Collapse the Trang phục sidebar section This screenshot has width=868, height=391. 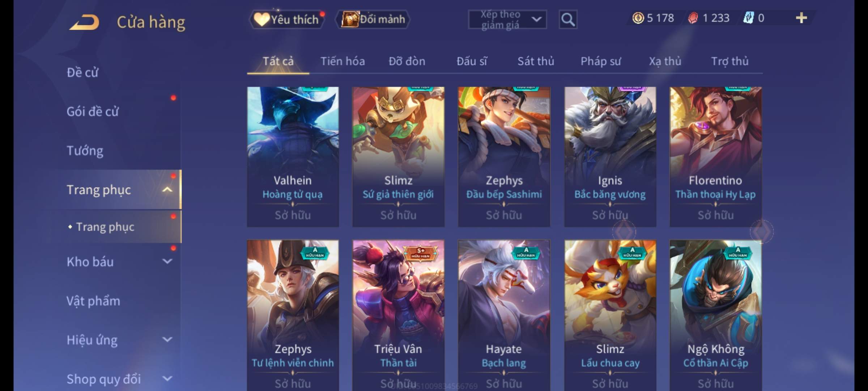167,190
